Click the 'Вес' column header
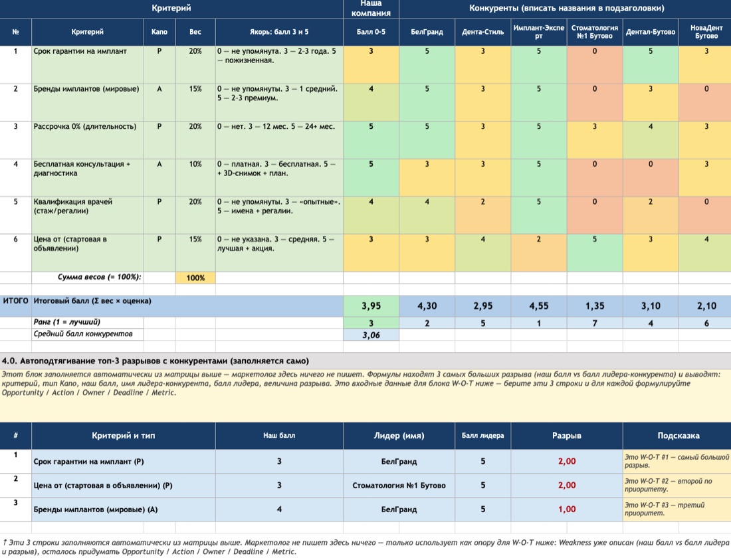This screenshot has width=731, height=560. click(195, 32)
